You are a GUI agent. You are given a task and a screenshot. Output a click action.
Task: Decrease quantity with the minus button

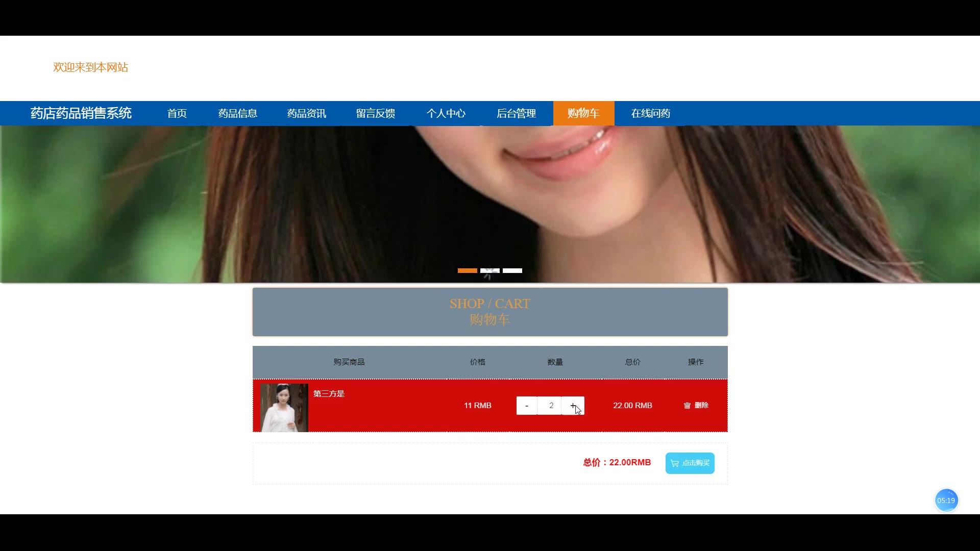526,406
